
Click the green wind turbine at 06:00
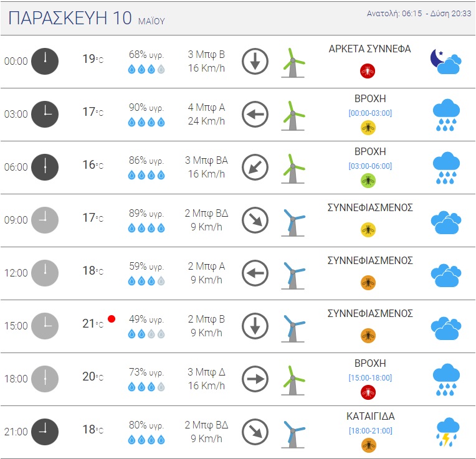(293, 167)
